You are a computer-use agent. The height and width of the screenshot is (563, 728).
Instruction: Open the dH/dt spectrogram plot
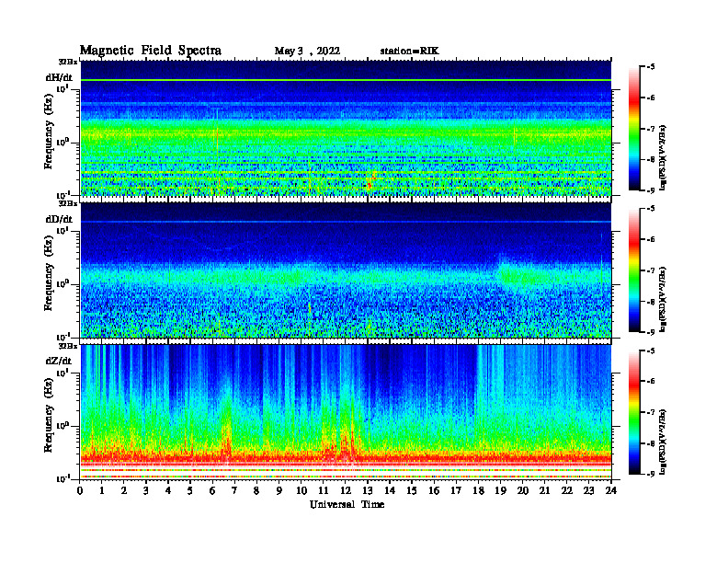(346, 128)
